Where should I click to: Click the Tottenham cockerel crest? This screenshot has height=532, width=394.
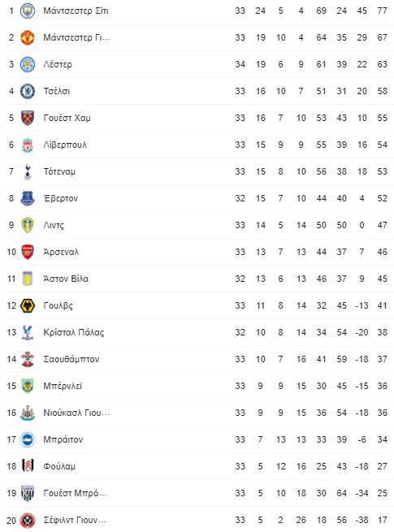pos(28,171)
